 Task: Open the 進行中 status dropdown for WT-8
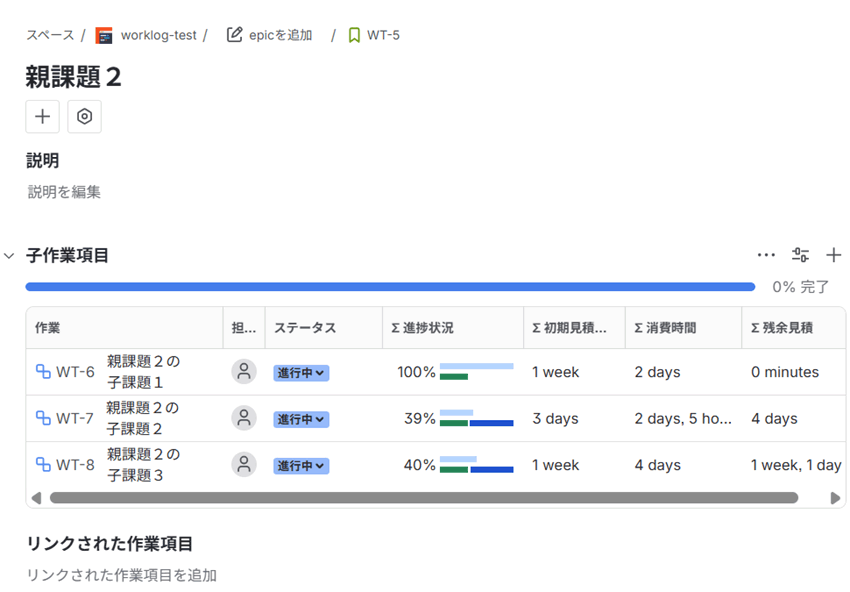301,466
